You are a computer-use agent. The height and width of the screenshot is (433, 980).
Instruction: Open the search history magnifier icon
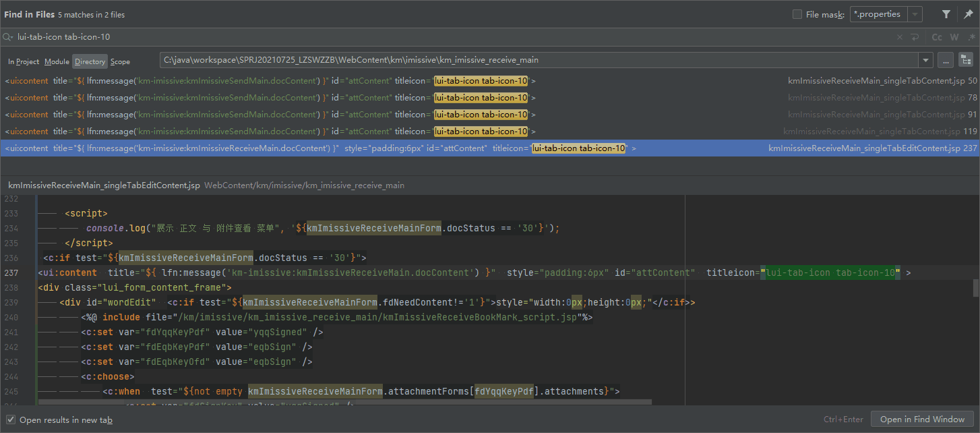tap(8, 37)
